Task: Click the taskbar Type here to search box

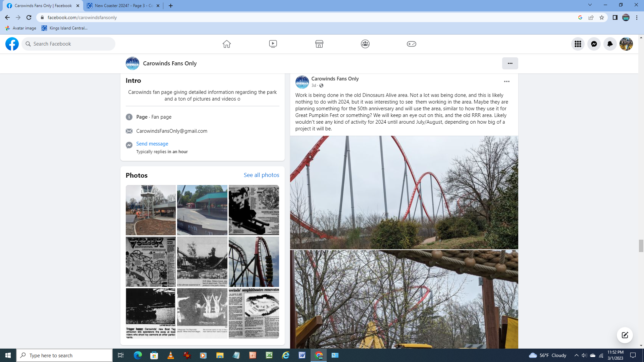Action: click(64, 355)
